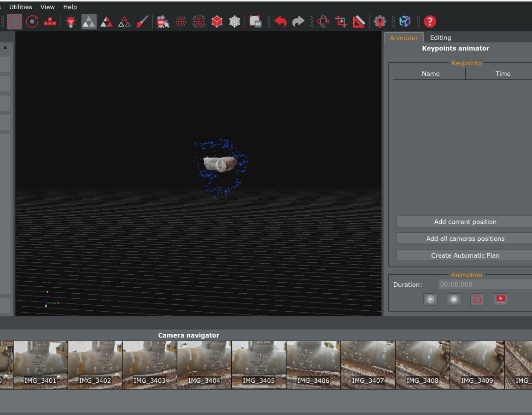This screenshot has width=532, height=415.
Task: Select the pivot rotation navigation icon
Action: tap(32, 22)
